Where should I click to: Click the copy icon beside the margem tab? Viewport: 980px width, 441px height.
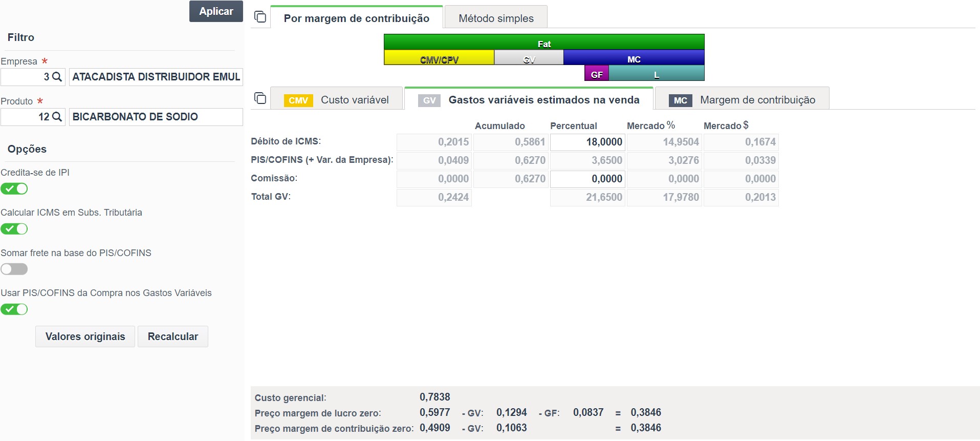coord(260,17)
